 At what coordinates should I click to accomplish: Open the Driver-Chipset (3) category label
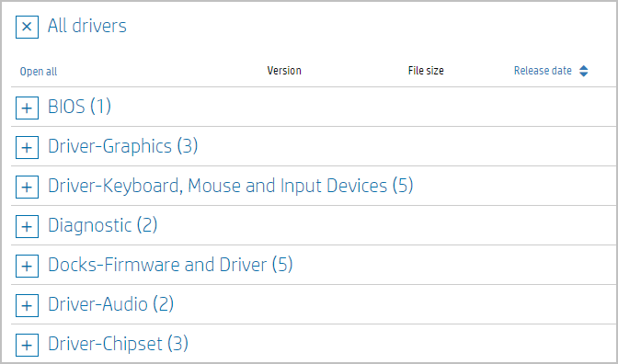118,344
